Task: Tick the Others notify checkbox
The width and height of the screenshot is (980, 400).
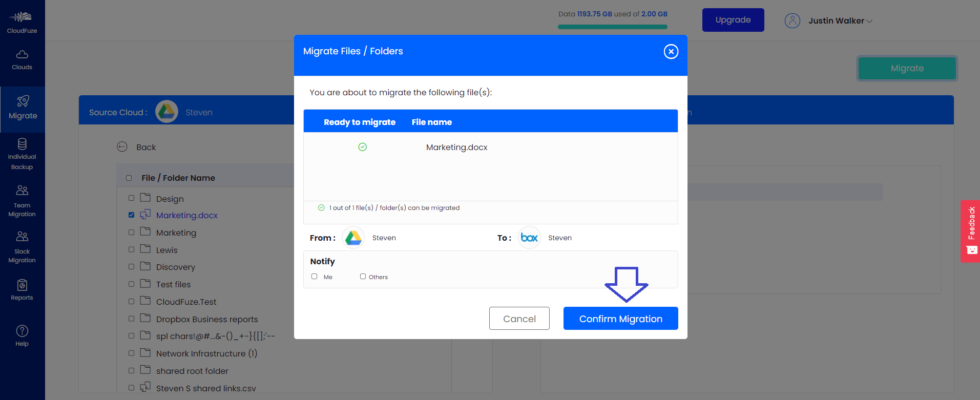Action: coord(363,277)
